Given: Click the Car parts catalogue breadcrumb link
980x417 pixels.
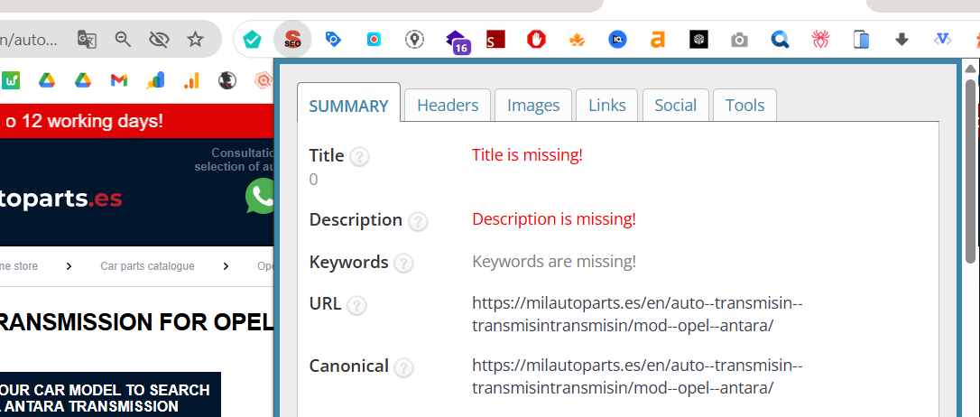Looking at the screenshot, I should 147,266.
